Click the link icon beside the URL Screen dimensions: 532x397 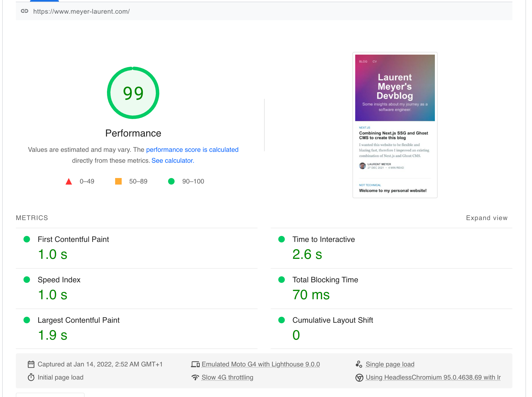pyautogui.click(x=25, y=11)
